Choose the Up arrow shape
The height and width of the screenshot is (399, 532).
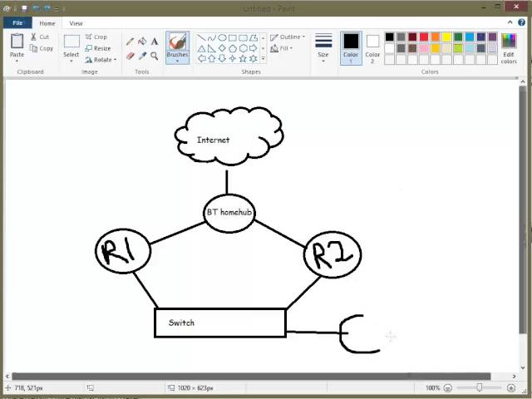[x=212, y=59]
